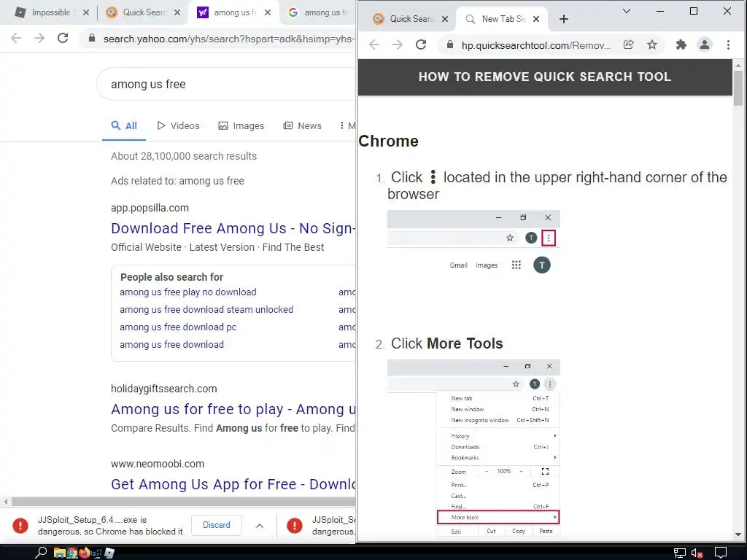This screenshot has height=560, width=747.
Task: Open the network tray icon
Action: point(679,553)
